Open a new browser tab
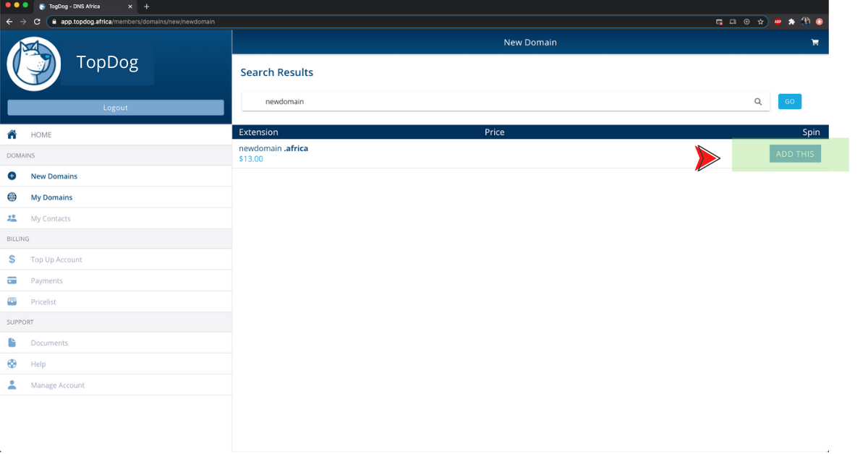 [x=147, y=7]
